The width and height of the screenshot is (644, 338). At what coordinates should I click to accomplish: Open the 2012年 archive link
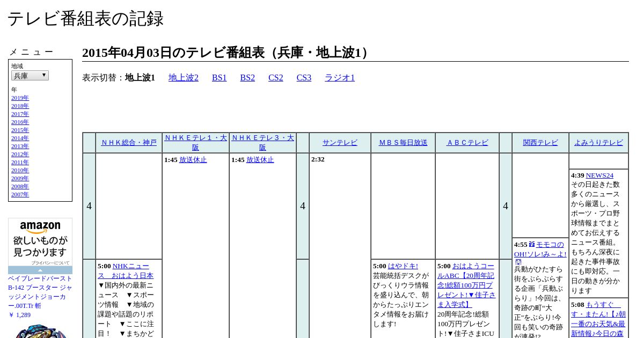coord(20,154)
